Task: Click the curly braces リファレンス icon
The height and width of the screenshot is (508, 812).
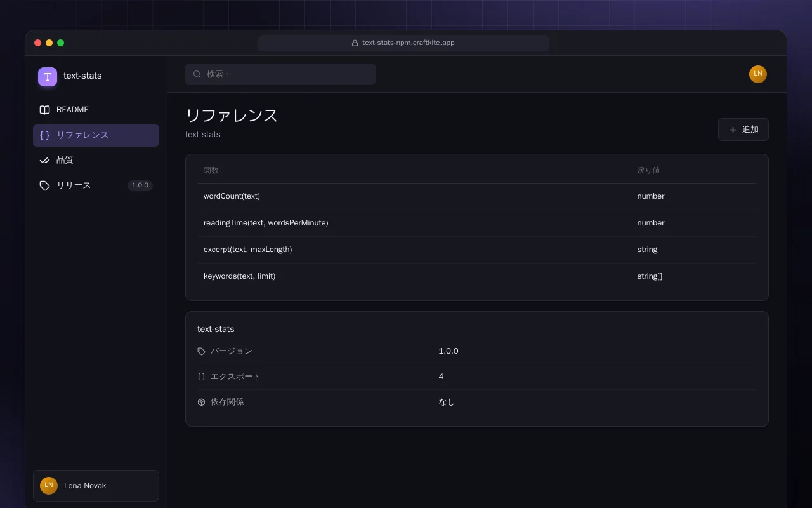Action: pos(44,135)
